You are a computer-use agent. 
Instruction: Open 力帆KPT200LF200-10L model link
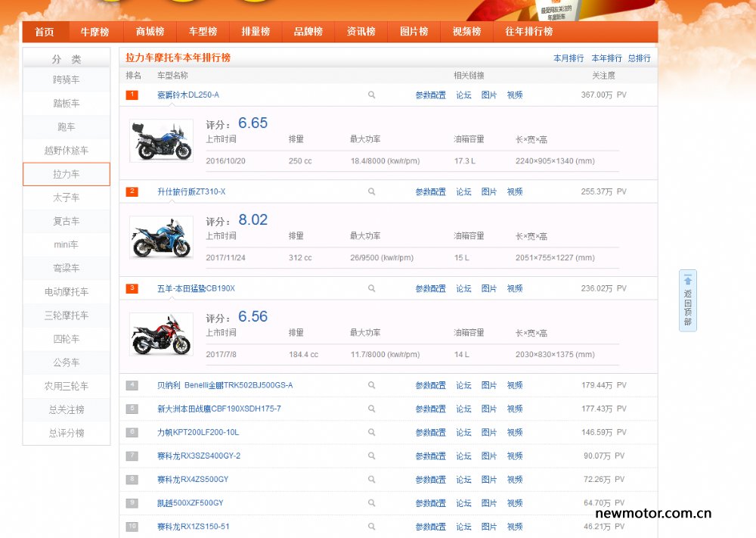coord(198,432)
